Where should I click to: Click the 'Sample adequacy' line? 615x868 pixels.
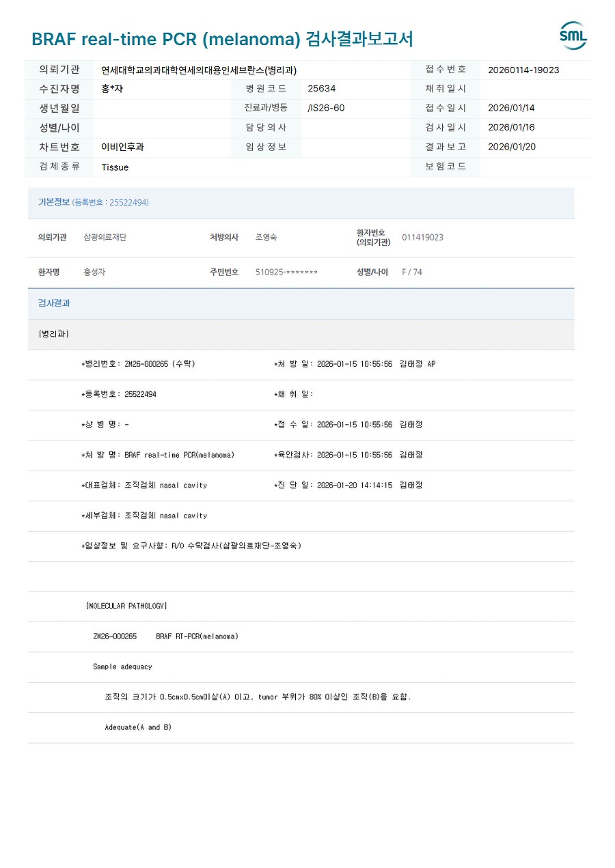[x=122, y=667]
